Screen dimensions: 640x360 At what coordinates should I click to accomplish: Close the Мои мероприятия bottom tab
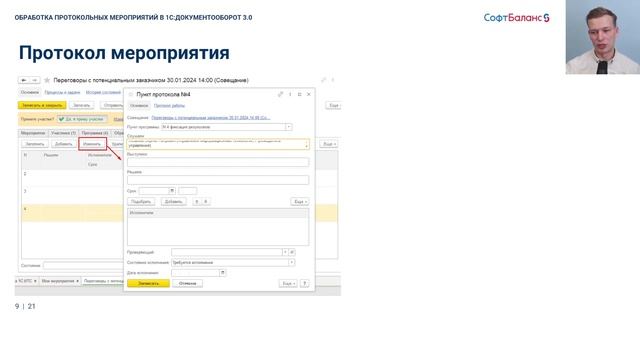77,281
